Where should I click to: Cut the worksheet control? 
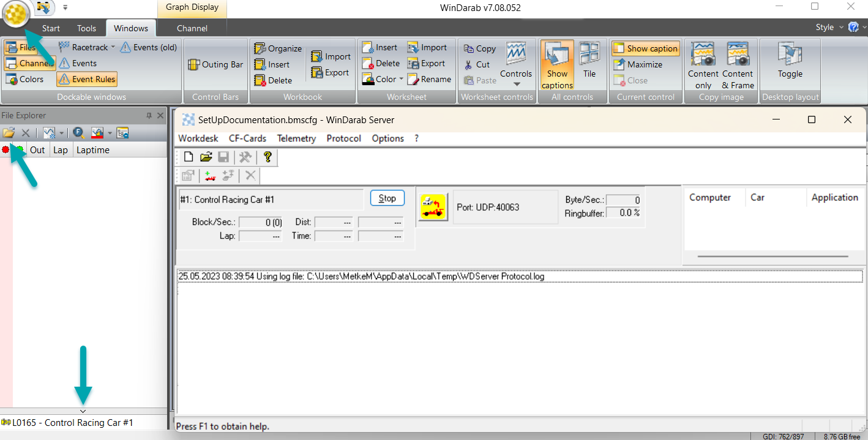click(477, 64)
